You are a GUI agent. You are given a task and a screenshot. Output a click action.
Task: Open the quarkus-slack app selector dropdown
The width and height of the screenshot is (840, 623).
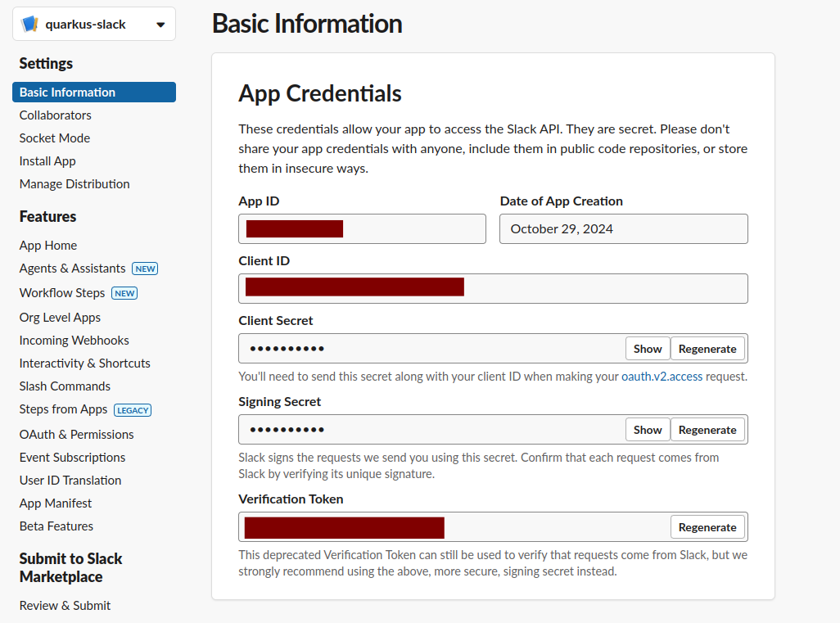94,24
